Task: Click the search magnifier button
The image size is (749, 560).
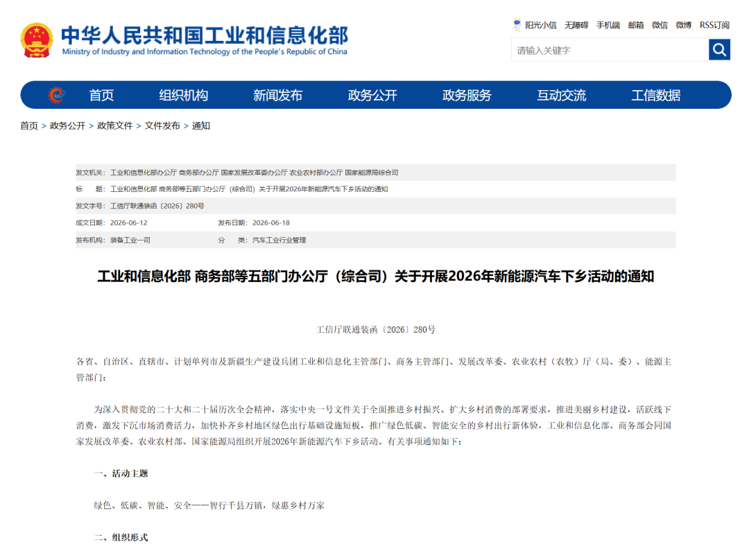Action: tap(719, 50)
